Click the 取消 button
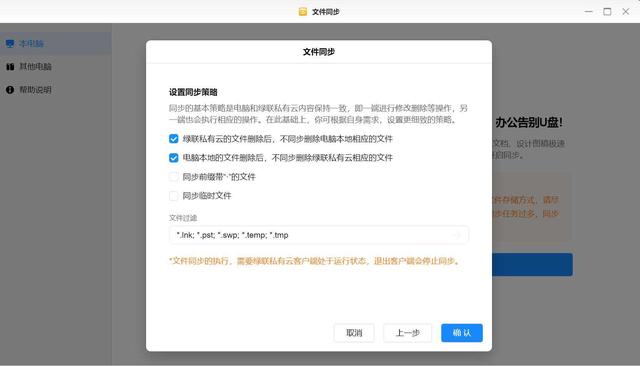 354,333
